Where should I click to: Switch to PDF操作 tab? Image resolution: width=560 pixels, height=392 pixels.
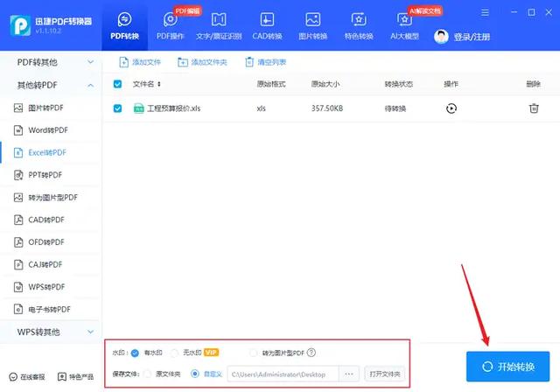point(170,25)
